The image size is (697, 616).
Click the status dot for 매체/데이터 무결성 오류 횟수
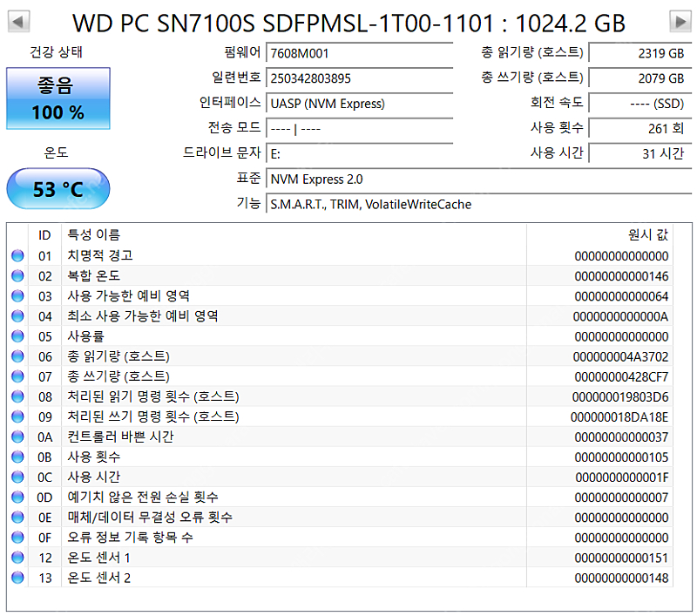point(19,517)
